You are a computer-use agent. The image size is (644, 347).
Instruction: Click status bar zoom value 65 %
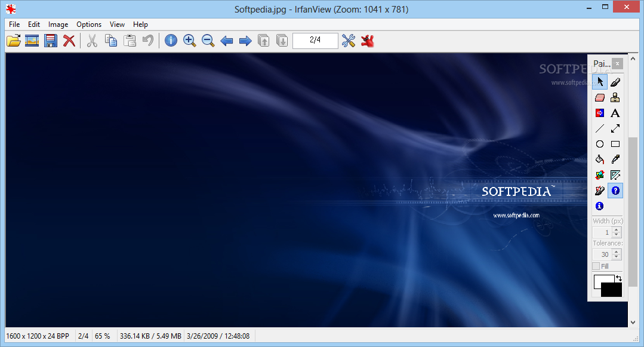(102, 336)
